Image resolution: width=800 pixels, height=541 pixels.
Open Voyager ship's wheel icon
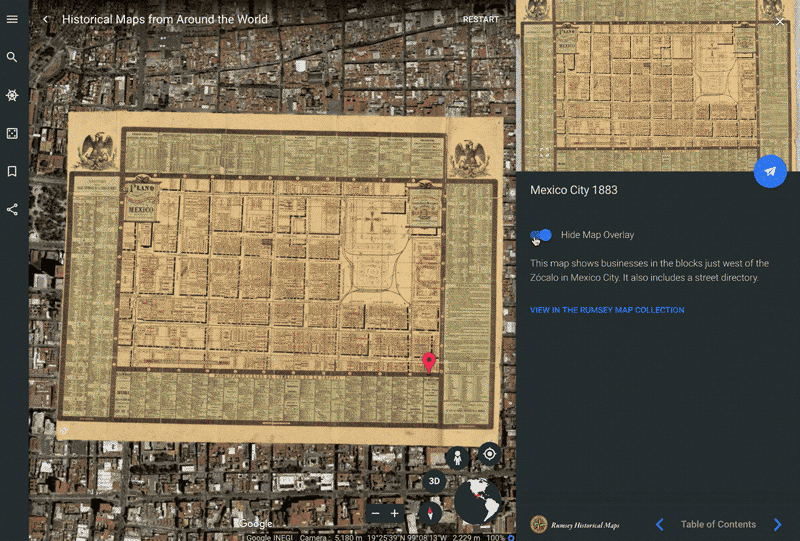(12, 95)
